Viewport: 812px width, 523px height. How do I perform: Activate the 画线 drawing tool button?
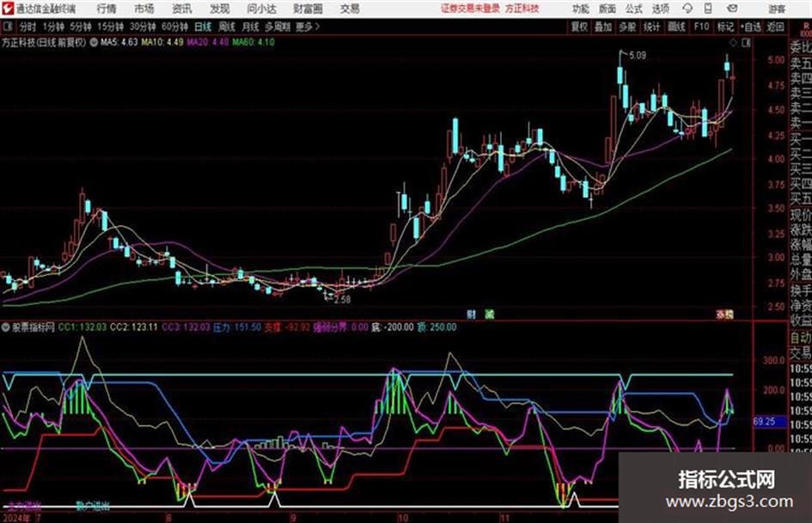[676, 27]
